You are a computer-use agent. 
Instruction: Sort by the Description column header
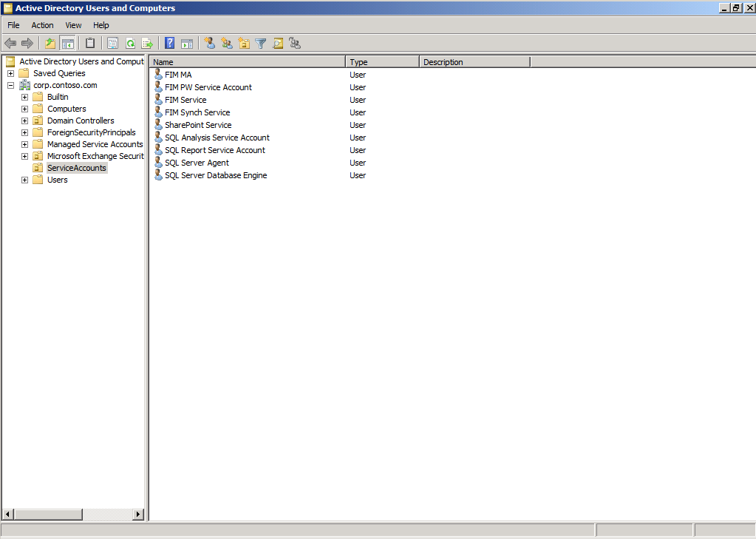tap(475, 62)
